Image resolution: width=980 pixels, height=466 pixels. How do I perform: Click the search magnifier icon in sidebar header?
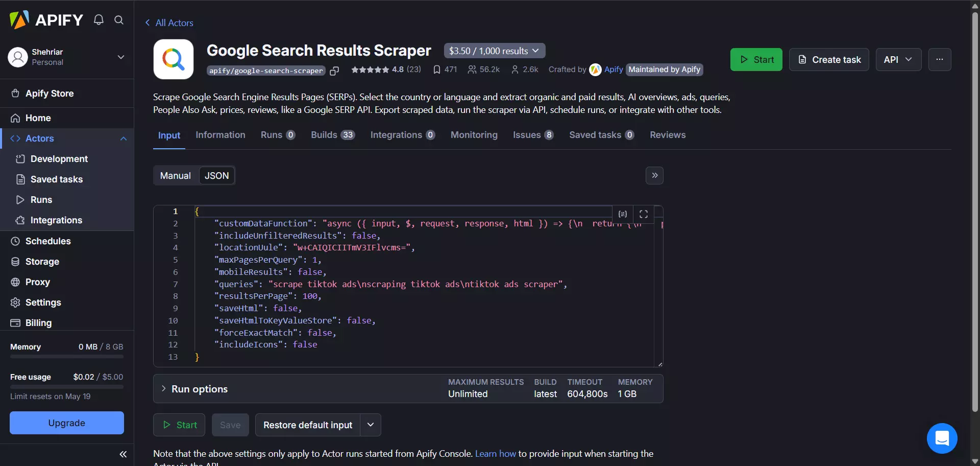point(119,20)
